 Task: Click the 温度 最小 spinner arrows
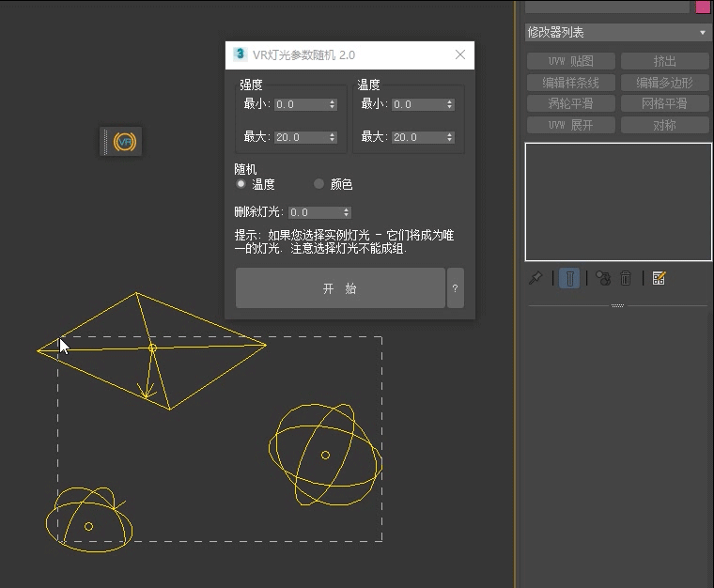[x=450, y=105]
